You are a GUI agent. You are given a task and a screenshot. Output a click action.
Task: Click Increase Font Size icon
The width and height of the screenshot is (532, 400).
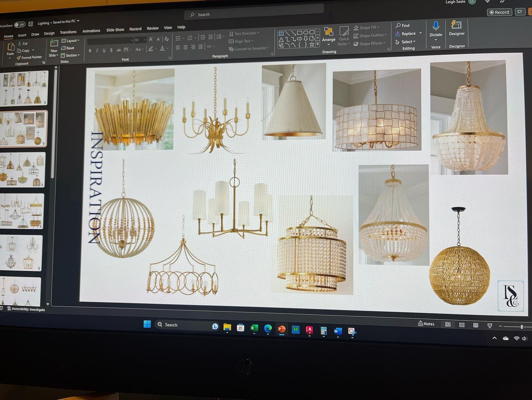(151, 39)
